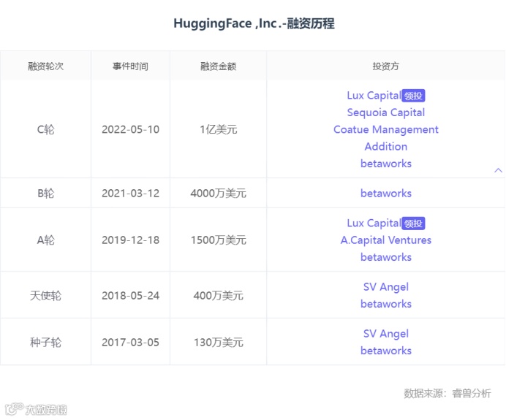This screenshot has height=420, width=506.
Task: Open betaworks link in 种子轮 row
Action: 385,351
